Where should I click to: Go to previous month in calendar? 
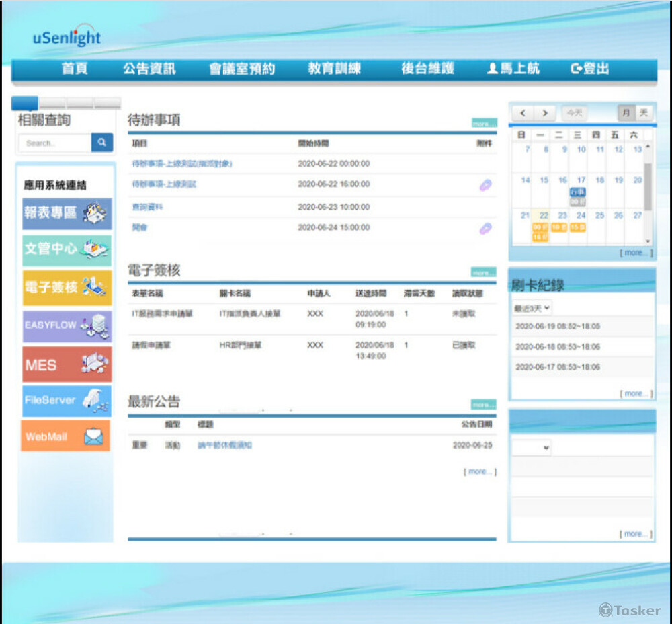(523, 113)
